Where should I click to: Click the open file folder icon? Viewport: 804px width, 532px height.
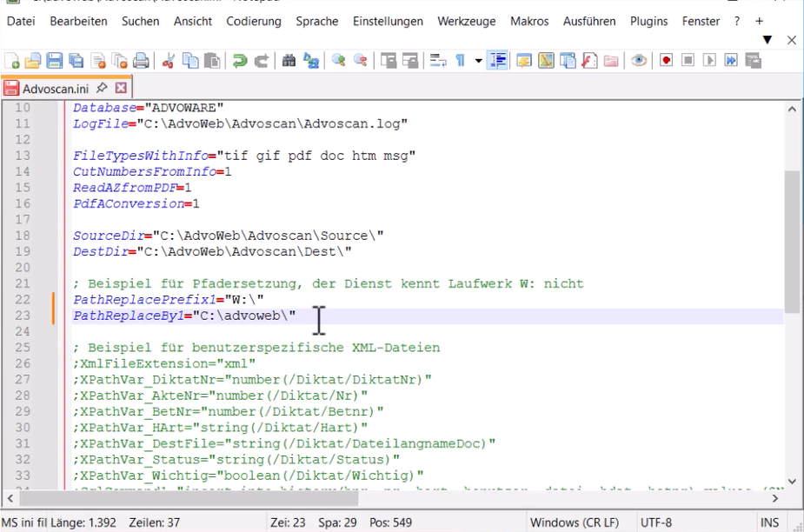point(33,61)
